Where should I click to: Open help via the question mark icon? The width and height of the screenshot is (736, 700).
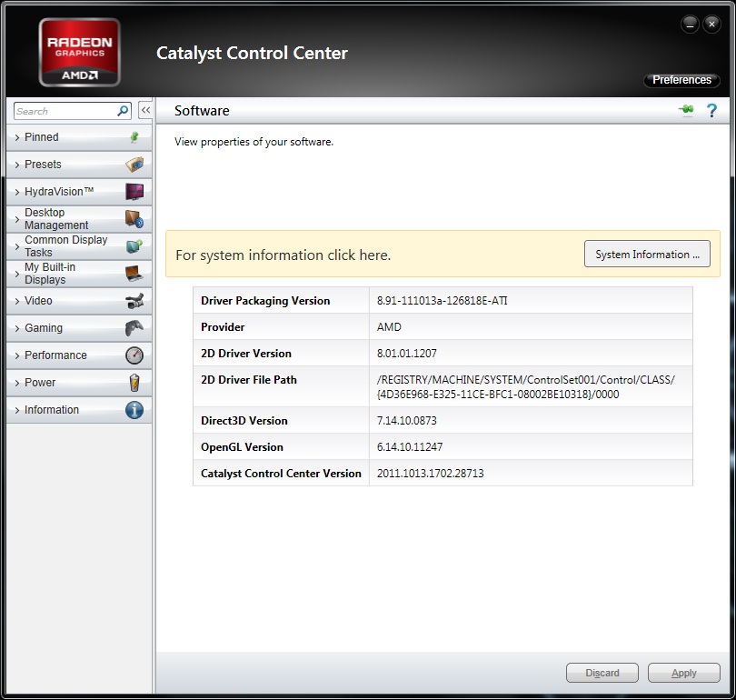pos(711,111)
